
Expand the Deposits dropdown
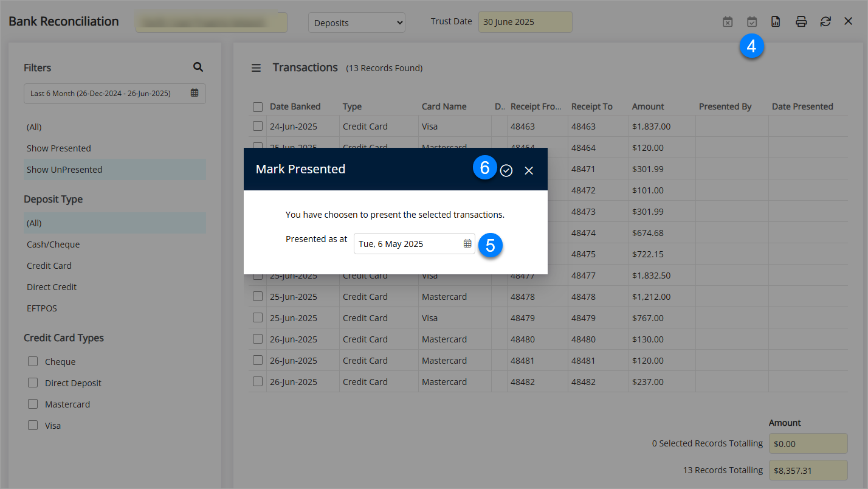click(357, 23)
